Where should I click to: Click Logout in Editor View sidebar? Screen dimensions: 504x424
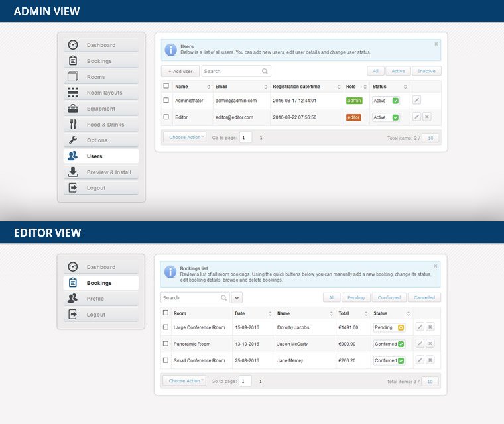pyautogui.click(x=101, y=315)
